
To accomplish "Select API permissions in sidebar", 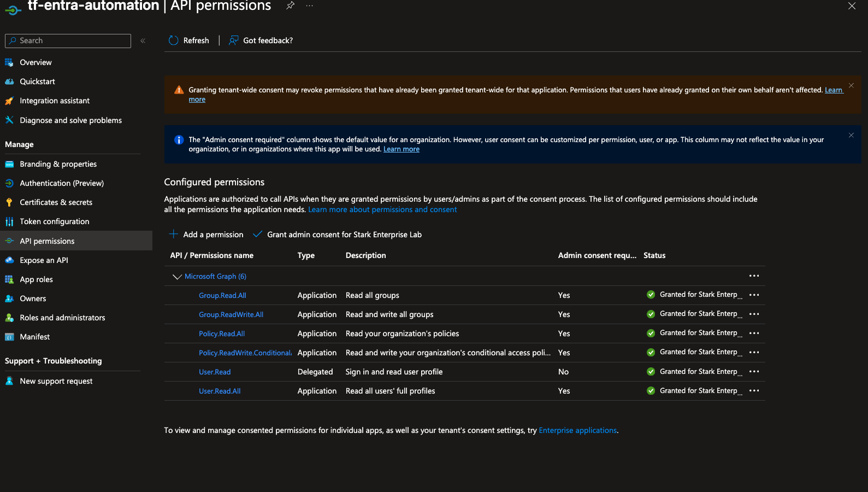I will 76,241.
